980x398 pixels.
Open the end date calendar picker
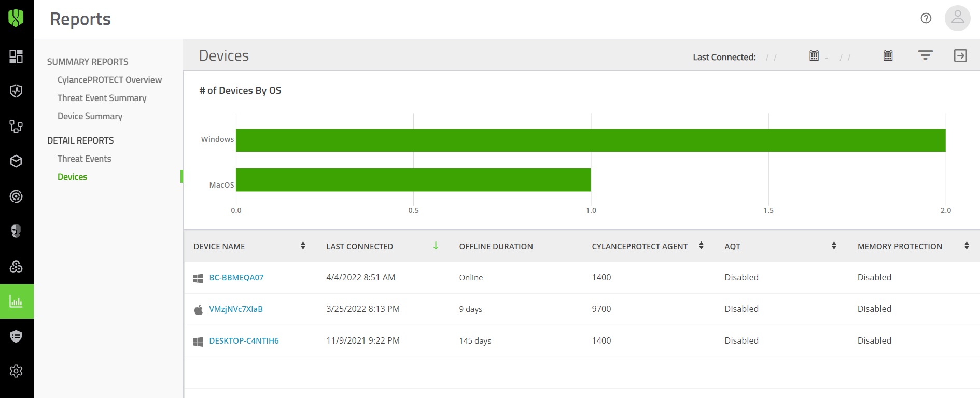coord(888,55)
